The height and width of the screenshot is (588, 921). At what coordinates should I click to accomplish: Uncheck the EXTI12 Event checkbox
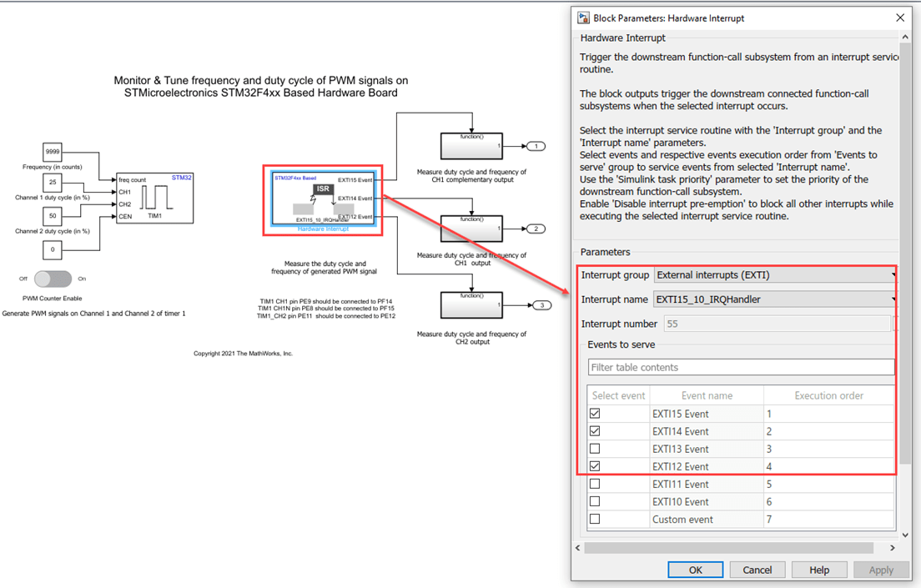pos(595,466)
